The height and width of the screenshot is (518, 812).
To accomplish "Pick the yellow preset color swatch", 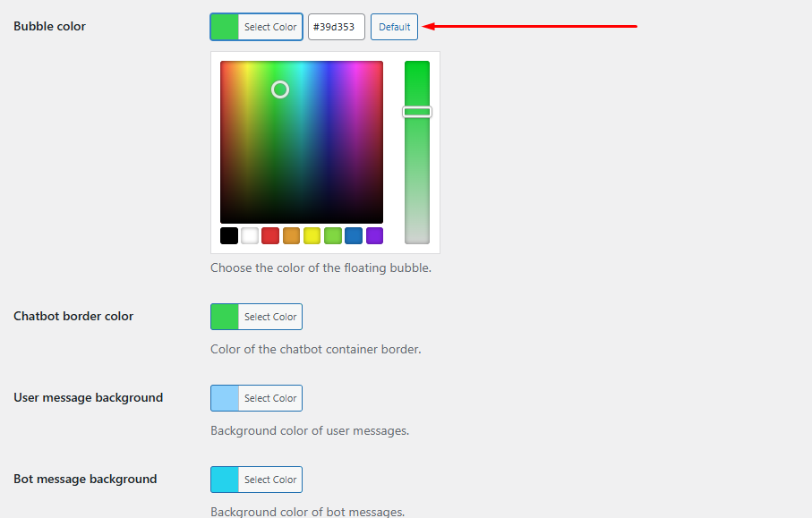I will [x=311, y=235].
